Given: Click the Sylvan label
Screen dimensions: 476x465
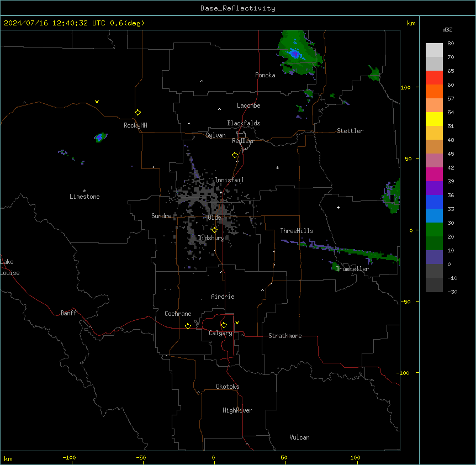Looking at the screenshot, I should tap(215, 135).
